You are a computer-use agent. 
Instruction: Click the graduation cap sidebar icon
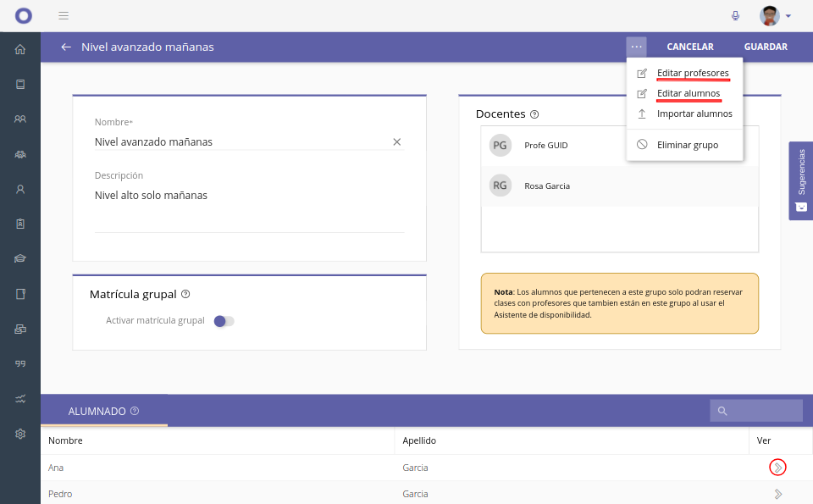(x=20, y=258)
